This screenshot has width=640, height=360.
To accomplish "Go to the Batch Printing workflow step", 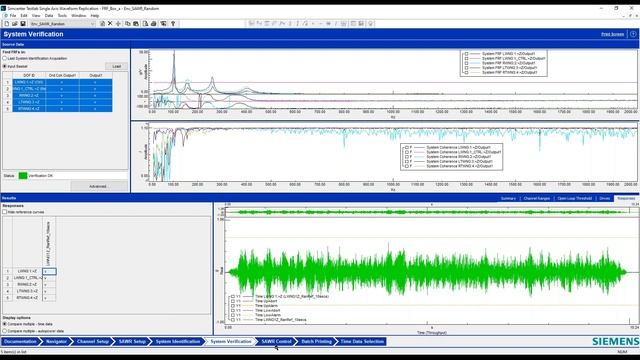I will pos(317,342).
